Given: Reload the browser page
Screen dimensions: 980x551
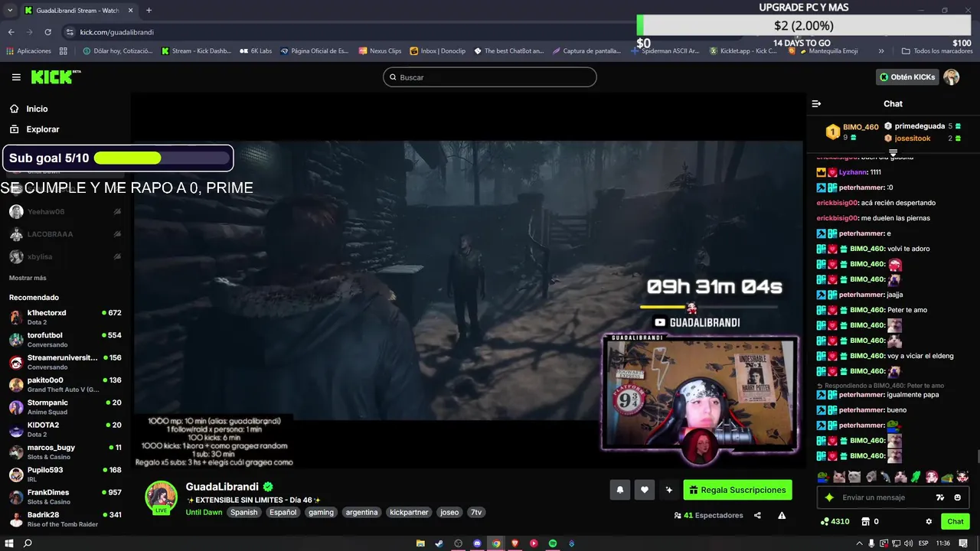Looking at the screenshot, I should [x=47, y=32].
